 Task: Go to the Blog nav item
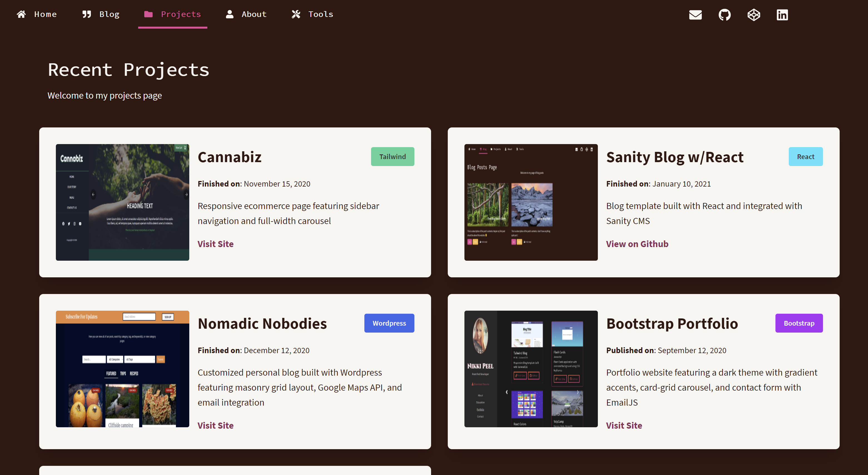click(x=109, y=14)
